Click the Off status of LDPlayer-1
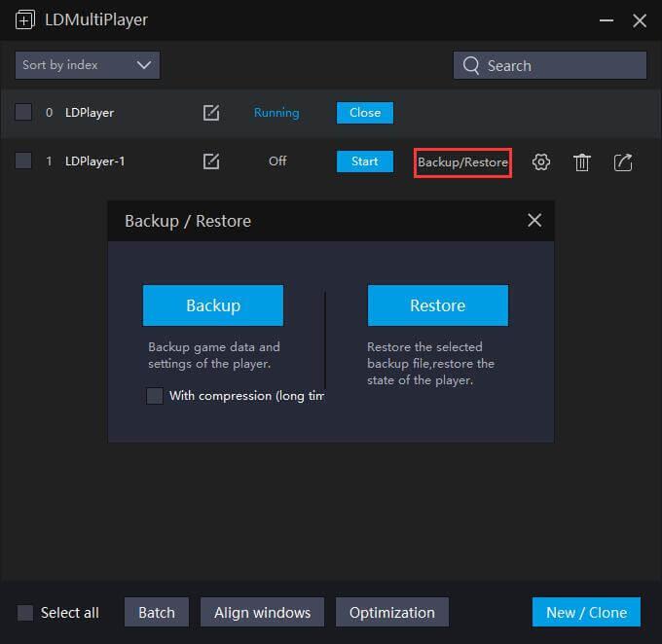The height and width of the screenshot is (644, 662). tap(277, 161)
